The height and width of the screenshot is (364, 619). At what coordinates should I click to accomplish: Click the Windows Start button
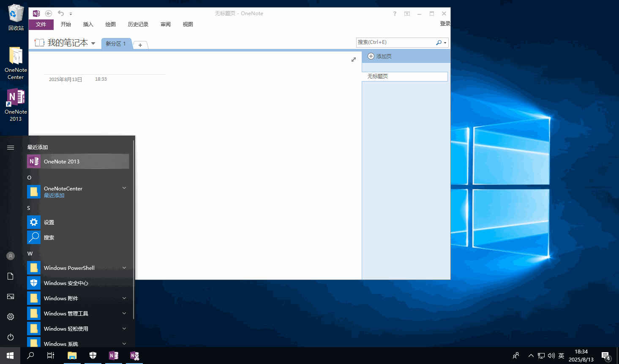point(10,356)
